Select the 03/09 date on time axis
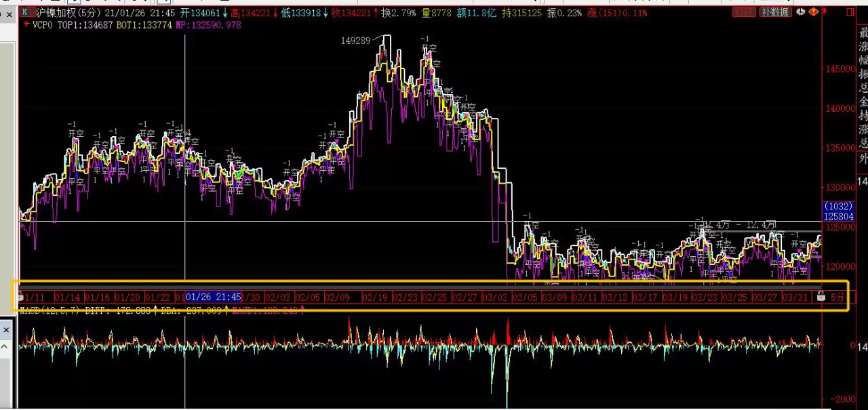 pyautogui.click(x=555, y=297)
